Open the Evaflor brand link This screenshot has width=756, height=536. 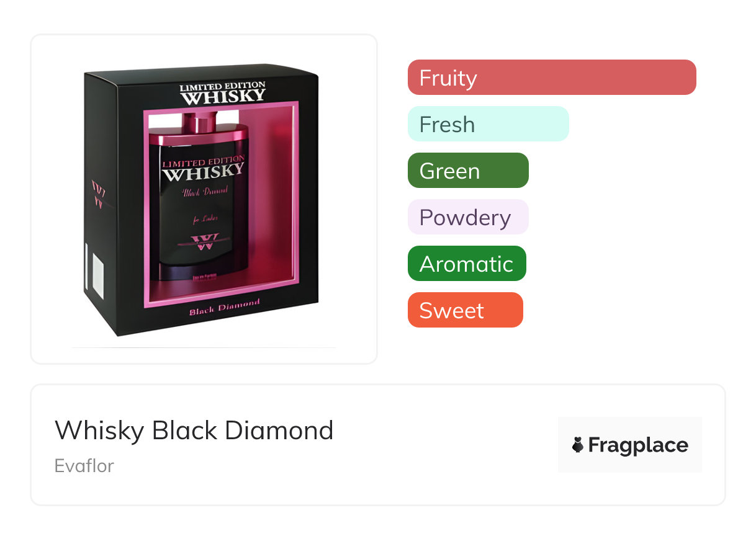pyautogui.click(x=84, y=465)
